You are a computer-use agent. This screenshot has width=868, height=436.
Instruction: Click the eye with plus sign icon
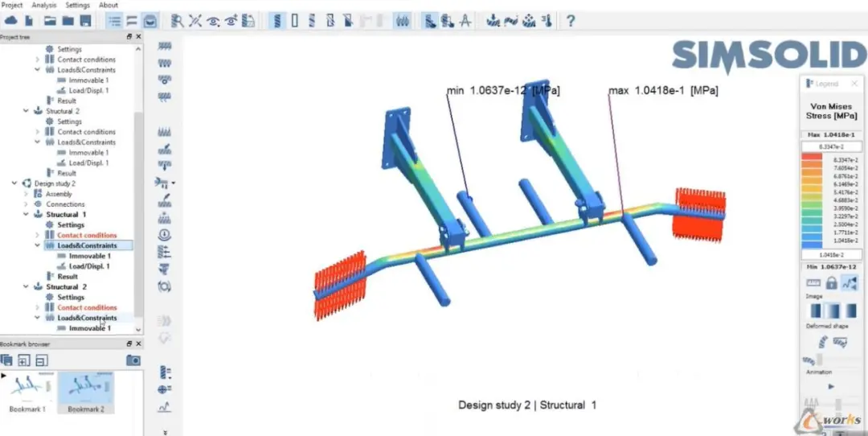click(x=231, y=21)
